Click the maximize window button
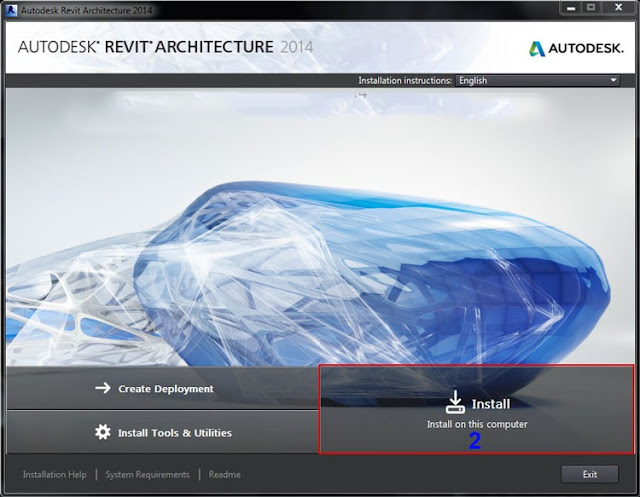The image size is (640, 497). pyautogui.click(x=591, y=7)
